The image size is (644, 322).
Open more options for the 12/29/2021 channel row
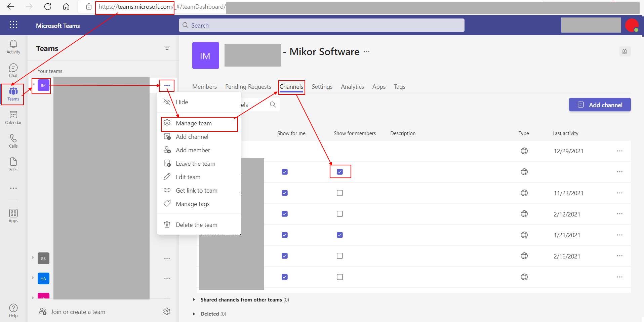[620, 151]
